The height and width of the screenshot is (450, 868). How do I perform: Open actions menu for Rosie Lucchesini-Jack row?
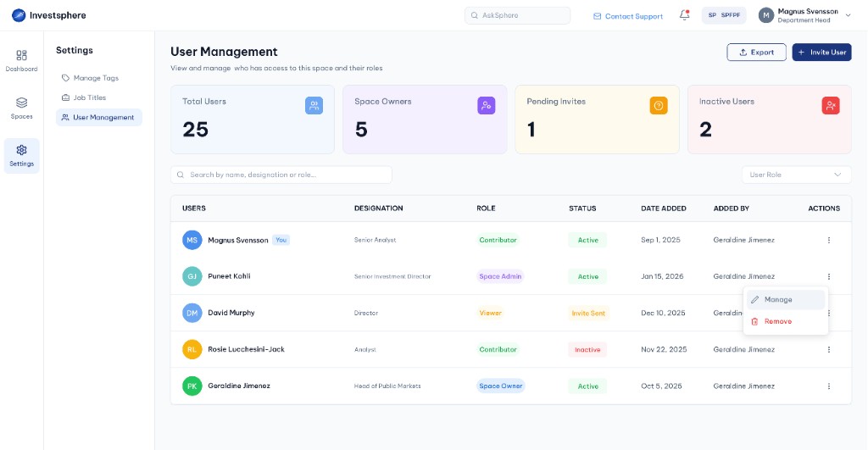click(829, 349)
